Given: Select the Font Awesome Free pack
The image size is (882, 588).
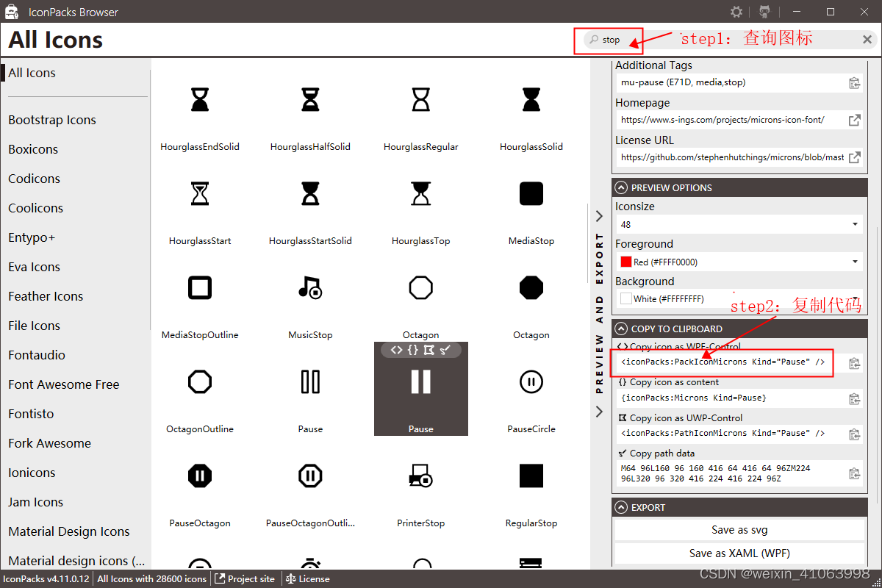Looking at the screenshot, I should click(63, 384).
